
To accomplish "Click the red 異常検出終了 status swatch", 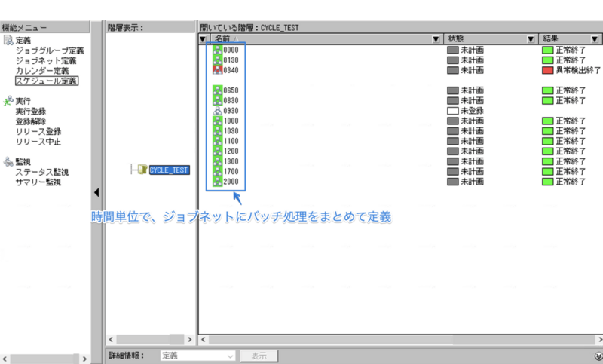I will 548,70.
